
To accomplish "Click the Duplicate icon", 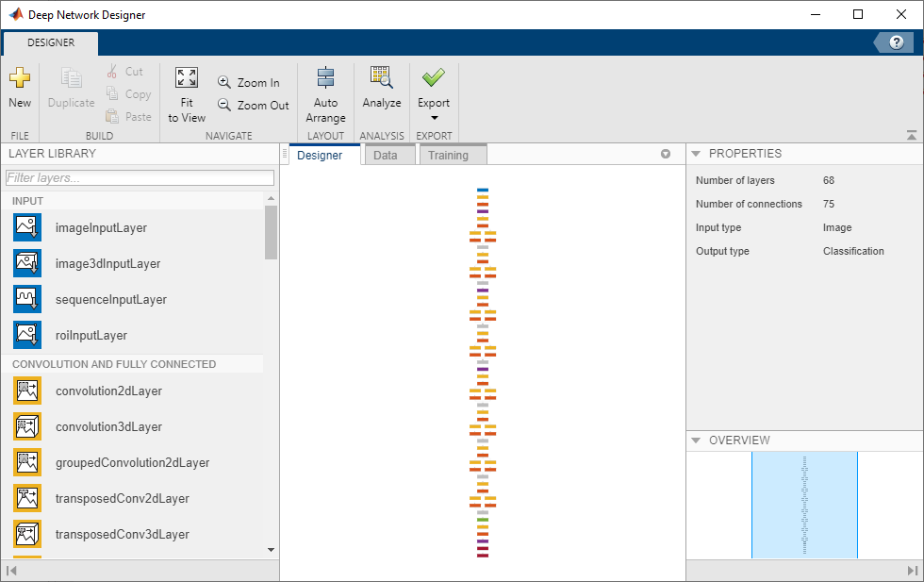I will [72, 78].
